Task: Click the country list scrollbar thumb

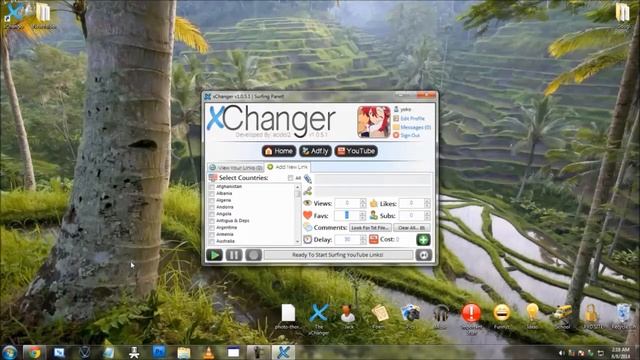Action: 298,194
